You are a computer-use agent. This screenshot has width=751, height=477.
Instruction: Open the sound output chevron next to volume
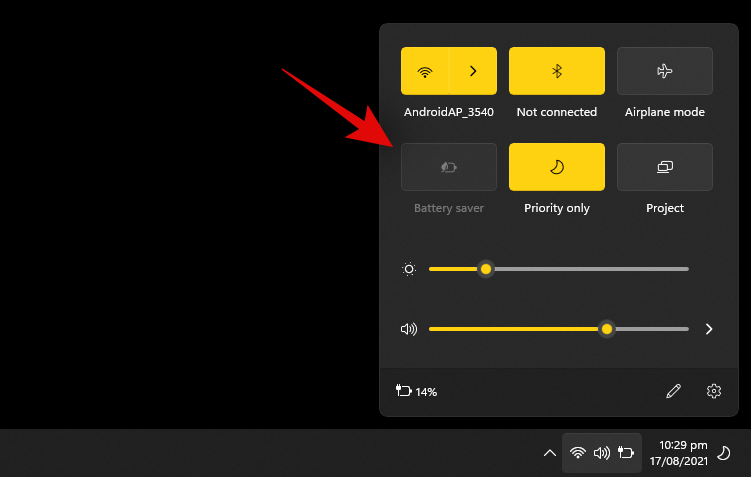(x=709, y=329)
